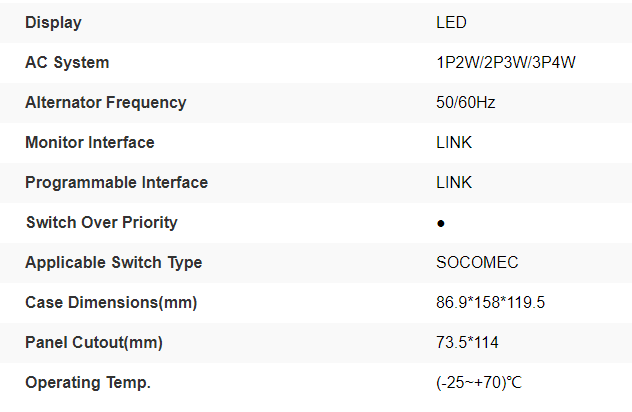The height and width of the screenshot is (412, 632).
Task: Click the Display row label
Action: tap(53, 22)
